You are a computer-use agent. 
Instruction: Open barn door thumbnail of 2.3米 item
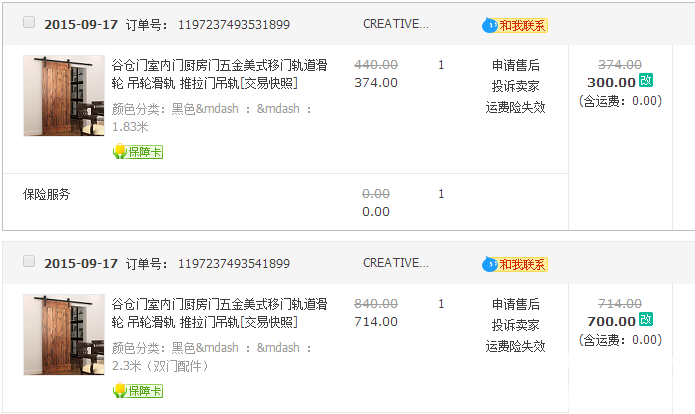click(63, 335)
